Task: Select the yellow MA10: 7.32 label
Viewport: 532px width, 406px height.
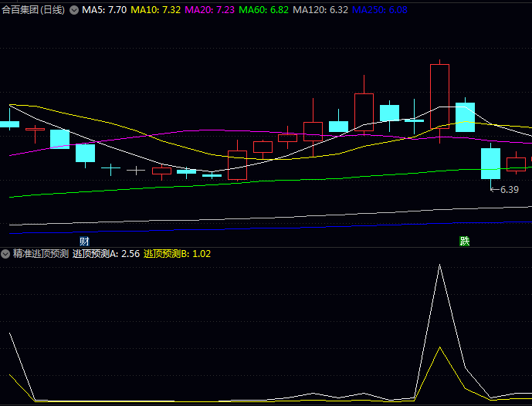Action: pyautogui.click(x=156, y=10)
